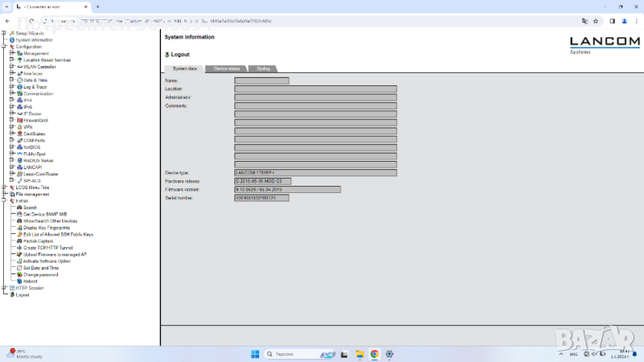
Task: Open the Settings gear in the taskbar
Action: tap(390, 354)
